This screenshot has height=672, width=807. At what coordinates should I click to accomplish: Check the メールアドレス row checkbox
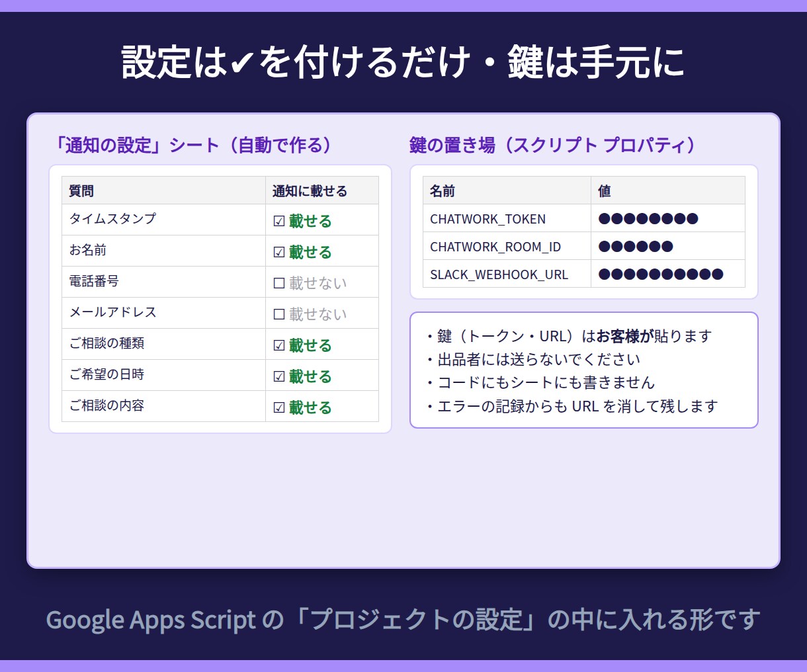(279, 314)
